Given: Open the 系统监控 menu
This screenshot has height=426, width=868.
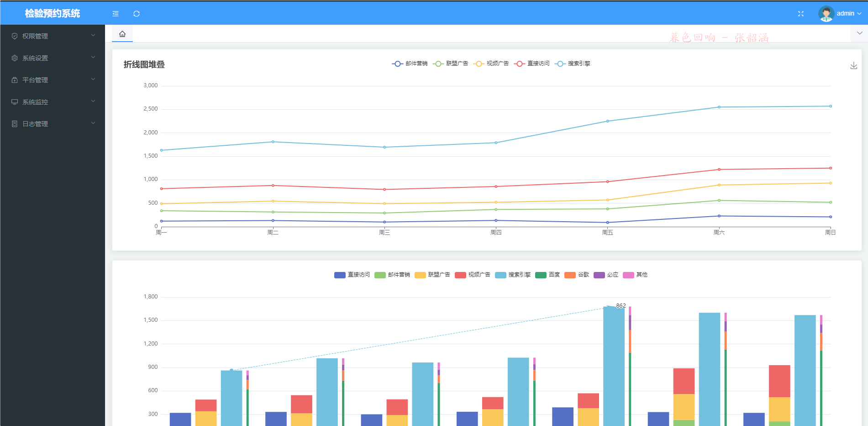Looking at the screenshot, I should coord(53,102).
